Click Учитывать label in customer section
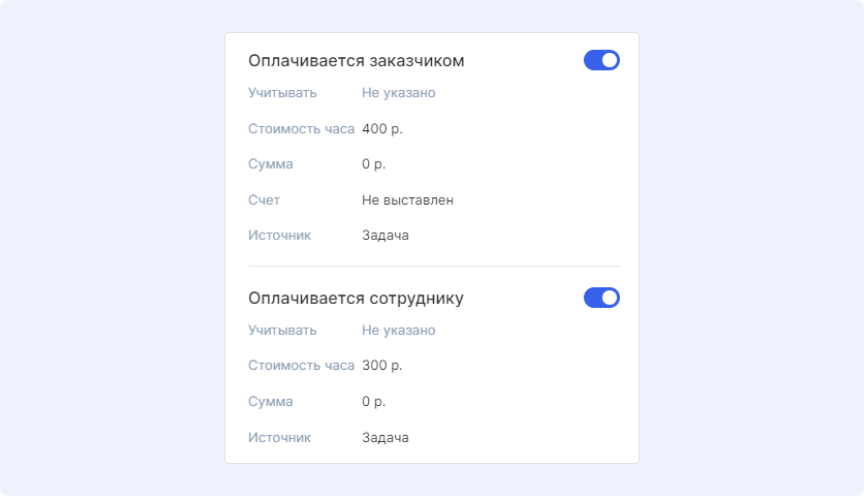The image size is (864, 496). (x=282, y=93)
